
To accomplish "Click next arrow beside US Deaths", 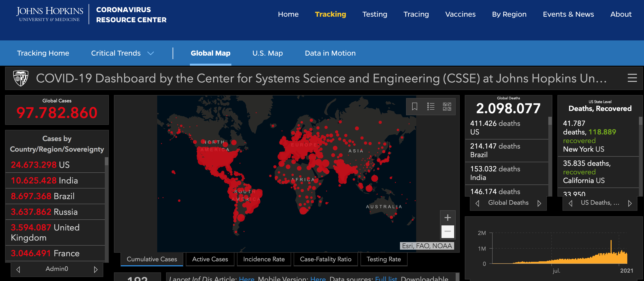I will tap(630, 203).
